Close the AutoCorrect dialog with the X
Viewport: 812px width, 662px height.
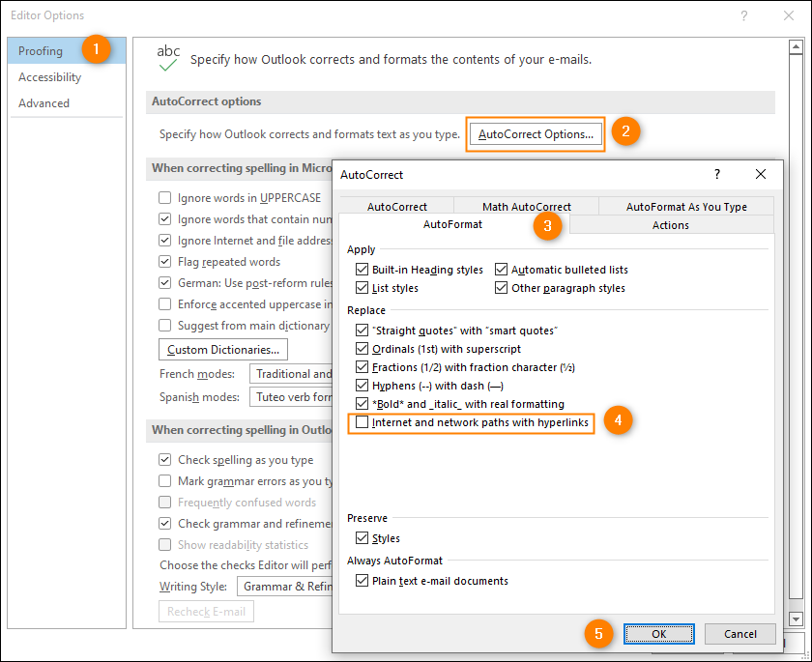[x=760, y=174]
